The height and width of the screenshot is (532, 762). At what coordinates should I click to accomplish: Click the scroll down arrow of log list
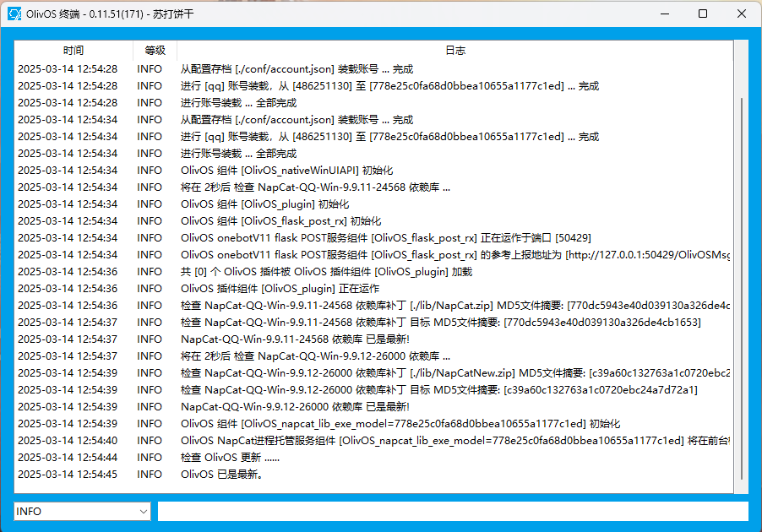pyautogui.click(x=742, y=487)
